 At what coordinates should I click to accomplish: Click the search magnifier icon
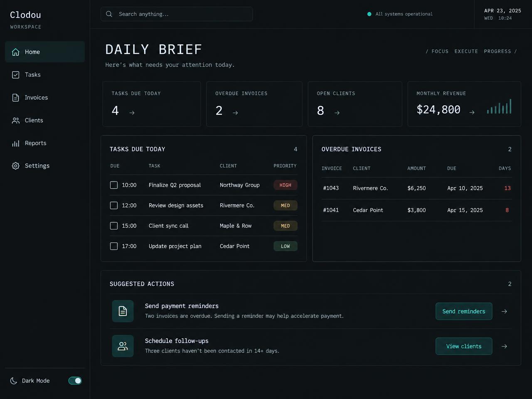109,14
